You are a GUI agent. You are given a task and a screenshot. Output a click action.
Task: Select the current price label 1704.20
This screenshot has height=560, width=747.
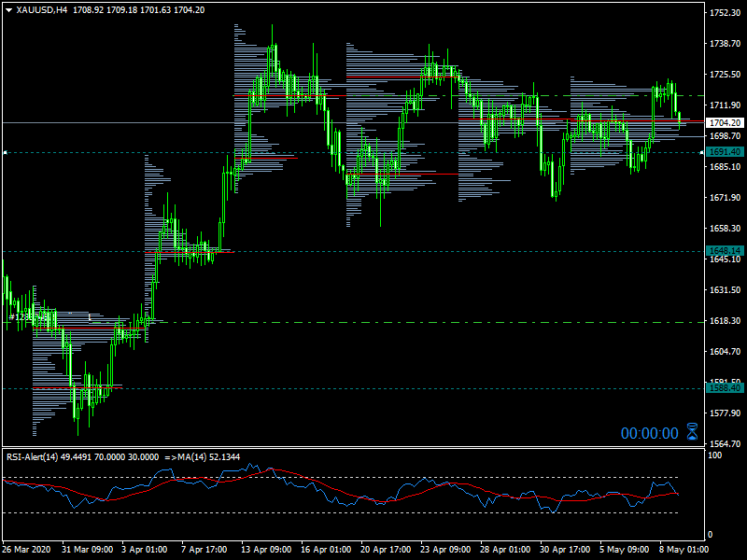(x=725, y=122)
